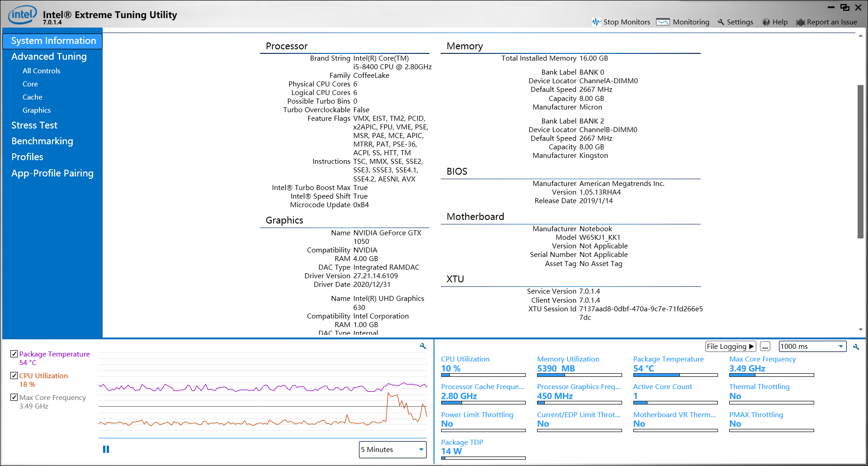
Task: Select the PMAX Throttling tile
Action: click(x=771, y=422)
